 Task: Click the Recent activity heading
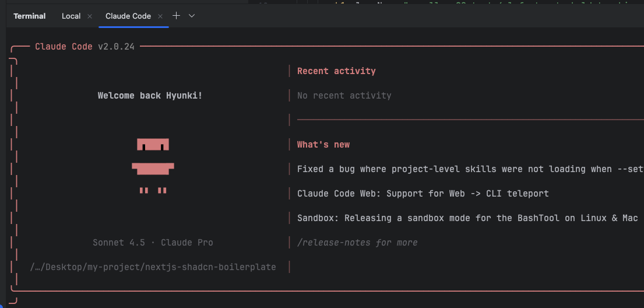coord(336,71)
